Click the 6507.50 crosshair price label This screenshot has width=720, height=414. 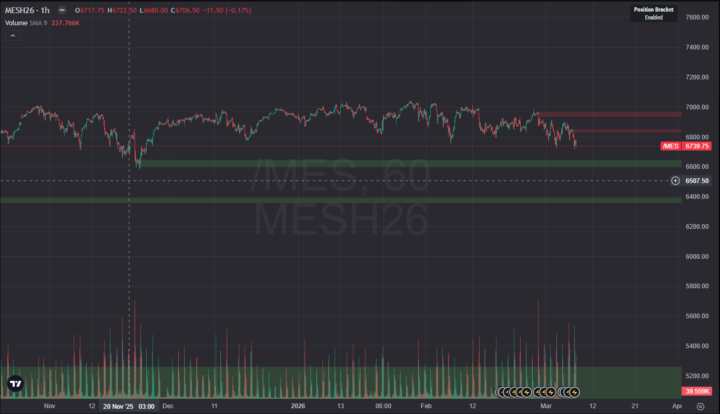[x=697, y=181]
